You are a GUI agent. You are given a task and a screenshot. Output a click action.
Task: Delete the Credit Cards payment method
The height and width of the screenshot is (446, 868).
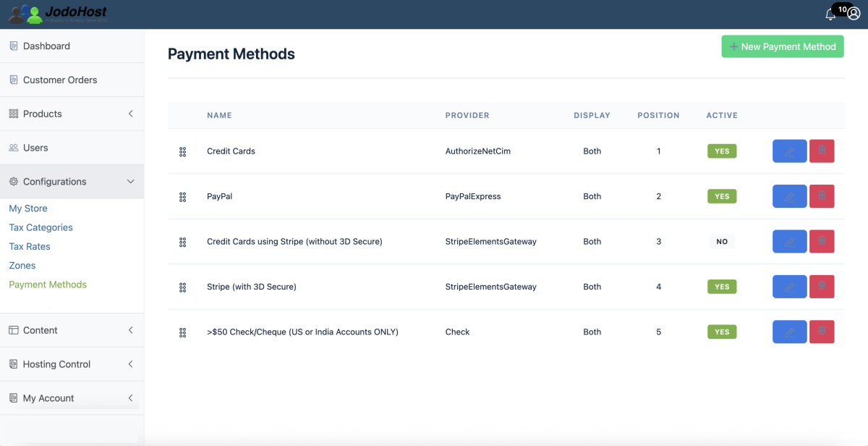coord(822,151)
